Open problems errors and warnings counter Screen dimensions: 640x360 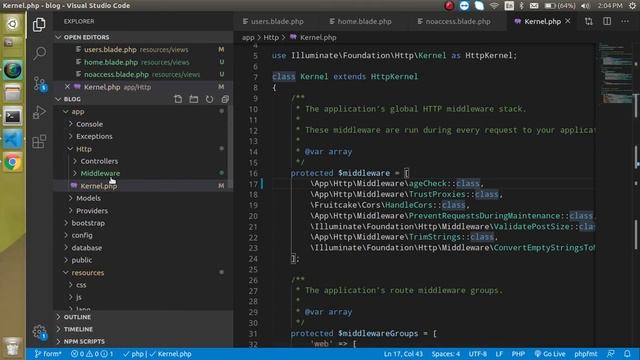click(92, 354)
